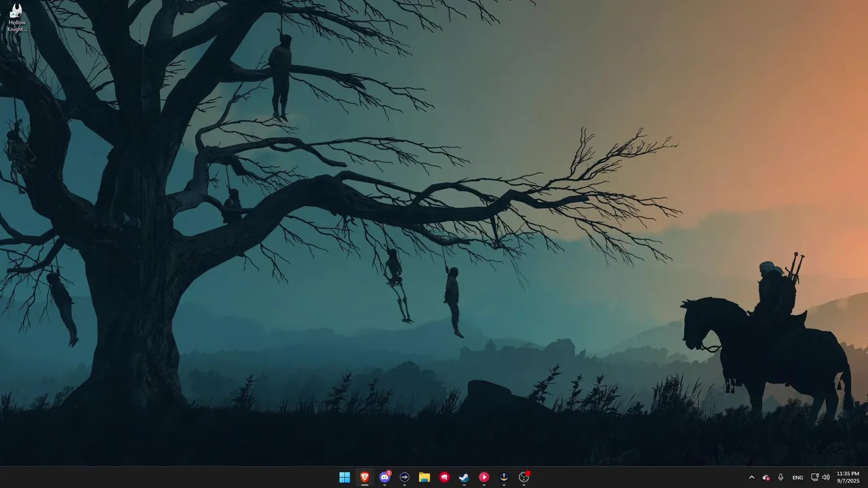The image size is (868, 488).
Task: Expand the hidden system tray icons chevron
Action: (751, 477)
